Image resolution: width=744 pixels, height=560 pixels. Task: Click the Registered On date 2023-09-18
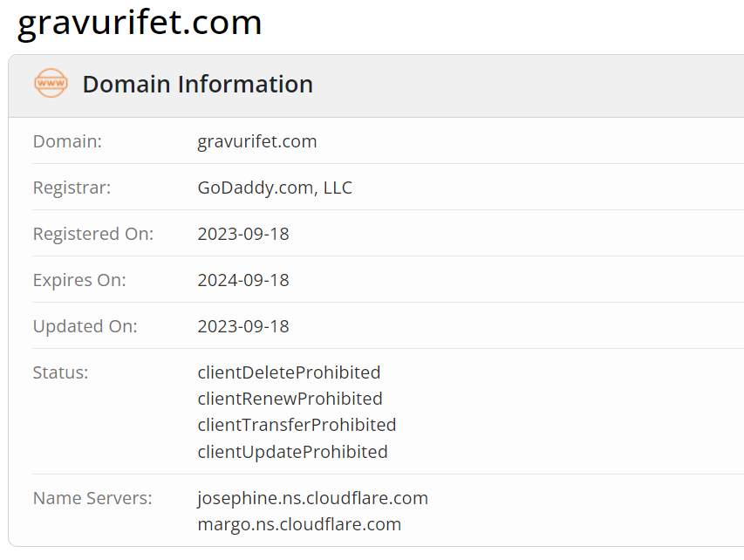point(243,234)
